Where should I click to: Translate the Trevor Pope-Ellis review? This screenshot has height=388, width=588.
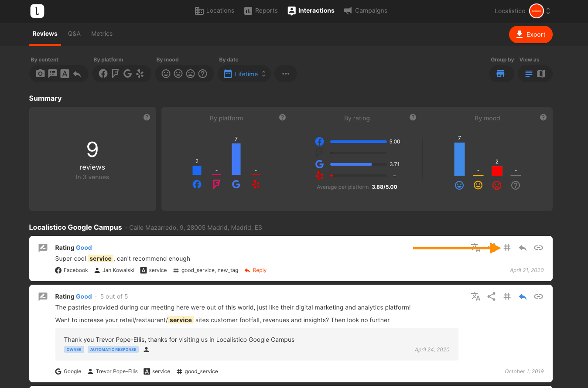[x=476, y=296]
